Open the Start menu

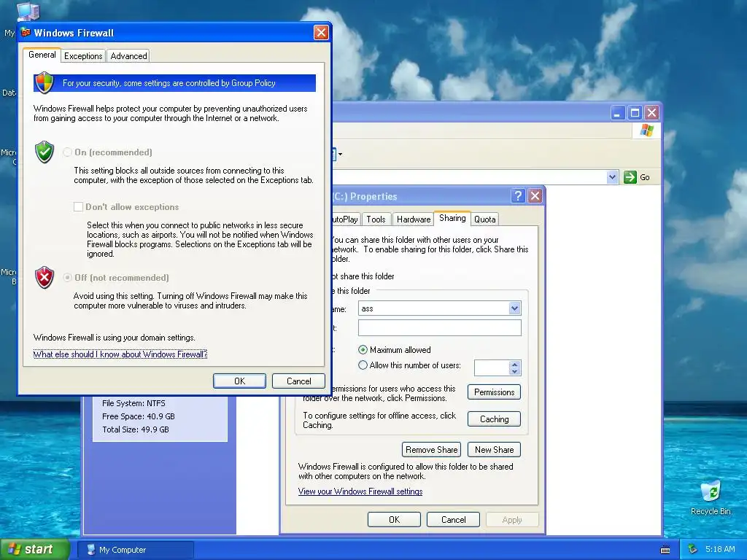[34, 550]
